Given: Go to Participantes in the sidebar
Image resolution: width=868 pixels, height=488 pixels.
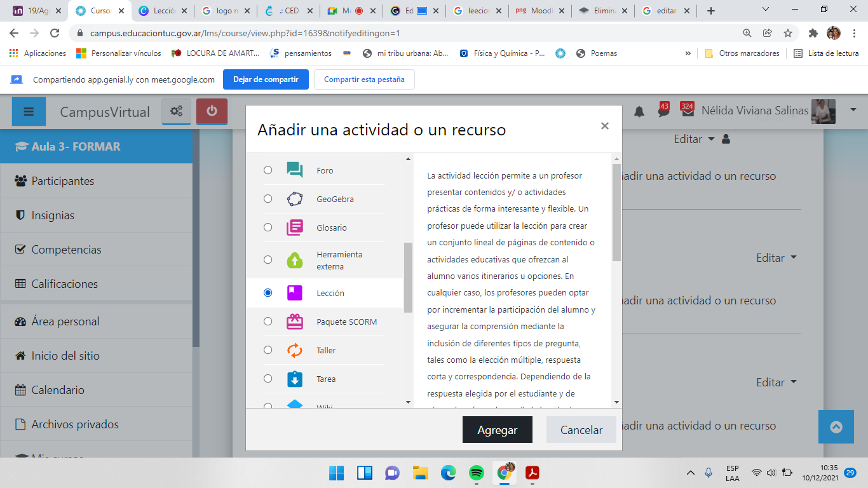Looking at the screenshot, I should point(63,181).
